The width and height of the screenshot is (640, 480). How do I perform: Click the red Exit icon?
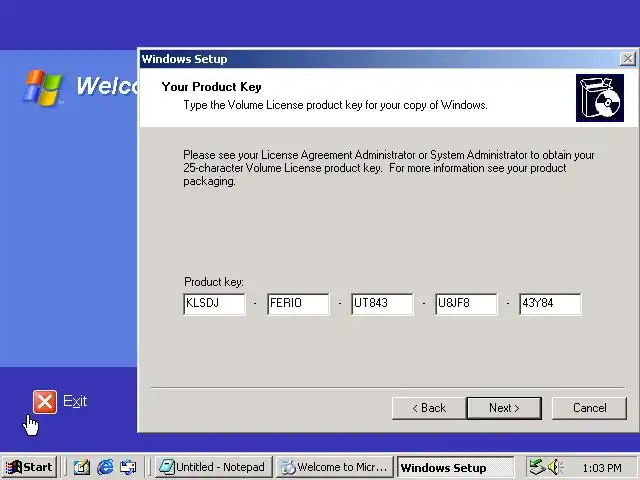[x=45, y=402]
